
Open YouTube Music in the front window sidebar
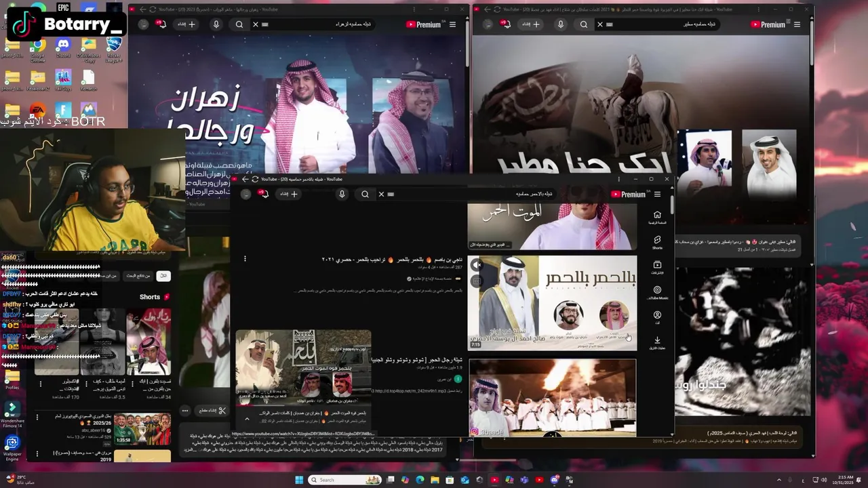tap(656, 292)
